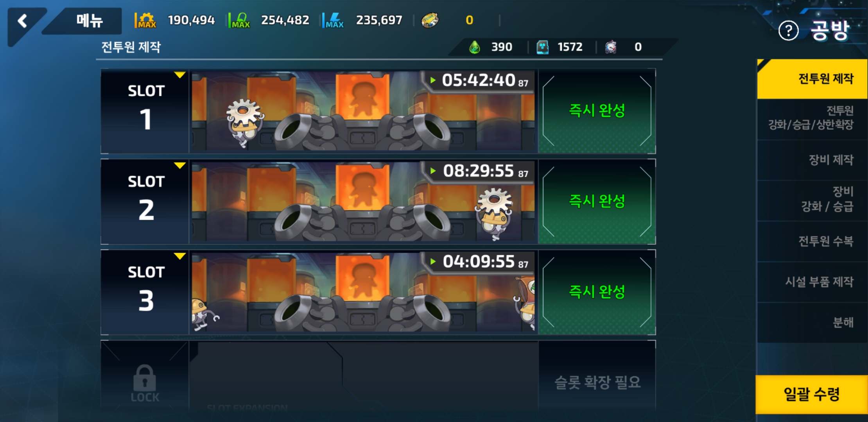The height and width of the screenshot is (422, 868).
Task: Tap the blue lightning resource icon
Action: coord(334,20)
